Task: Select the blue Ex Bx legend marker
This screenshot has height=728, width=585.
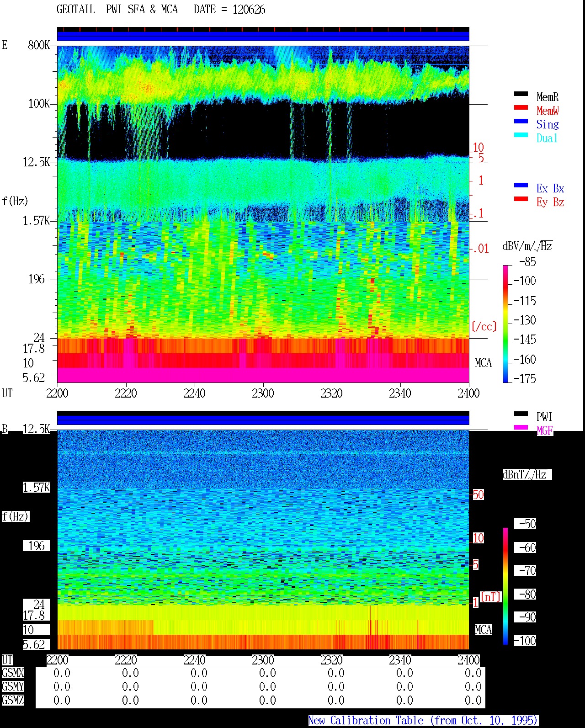Action: coord(521,185)
